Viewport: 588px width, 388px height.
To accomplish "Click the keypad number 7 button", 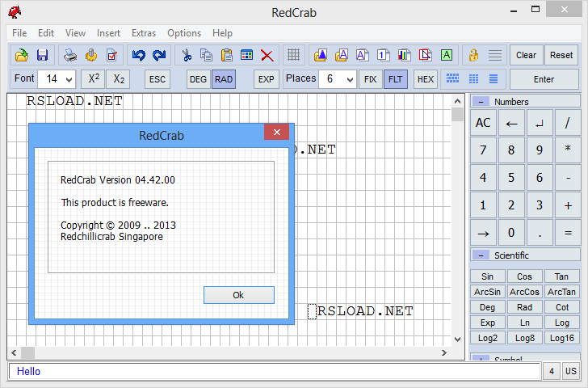I will point(483,150).
